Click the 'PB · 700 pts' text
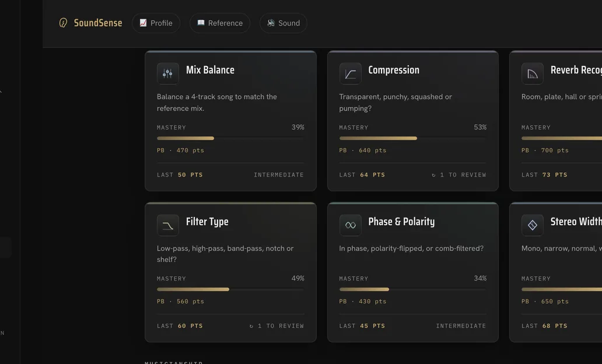602x364 pixels. [545, 150]
